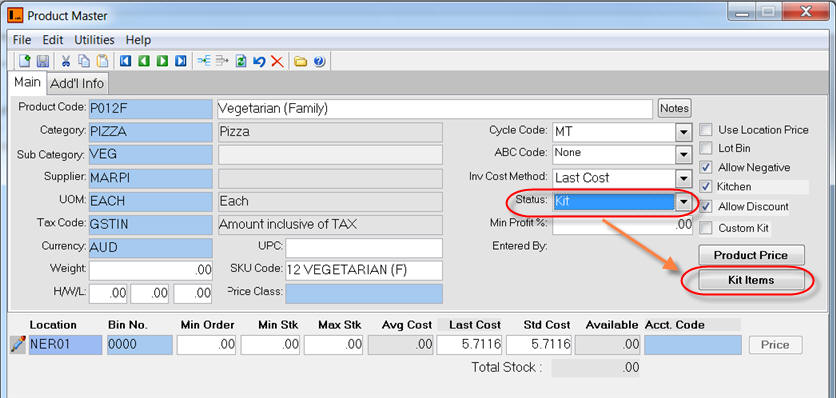Screen dimensions: 836x398
Task: Click the Refresh icon with green arrows
Action: coord(241,61)
